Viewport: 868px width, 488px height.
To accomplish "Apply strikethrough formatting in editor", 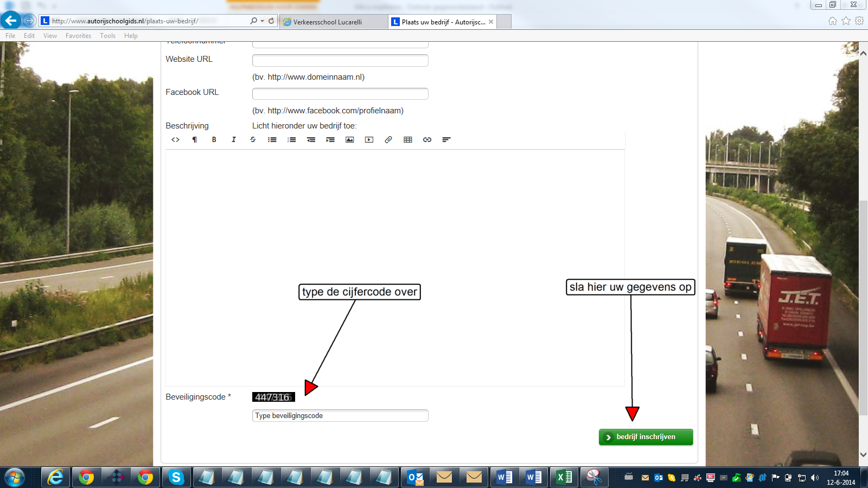I will click(x=253, y=140).
